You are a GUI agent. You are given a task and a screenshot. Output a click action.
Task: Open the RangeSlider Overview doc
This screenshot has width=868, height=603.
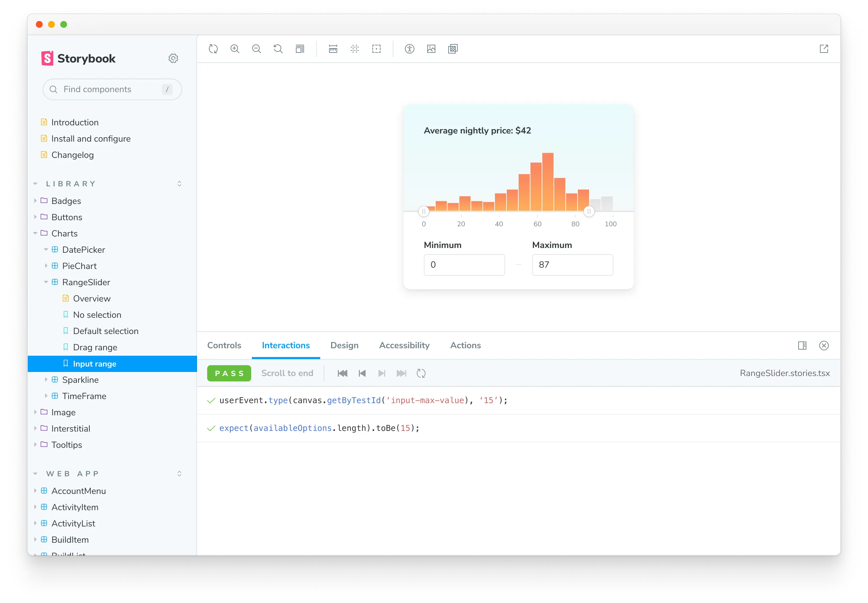(92, 298)
